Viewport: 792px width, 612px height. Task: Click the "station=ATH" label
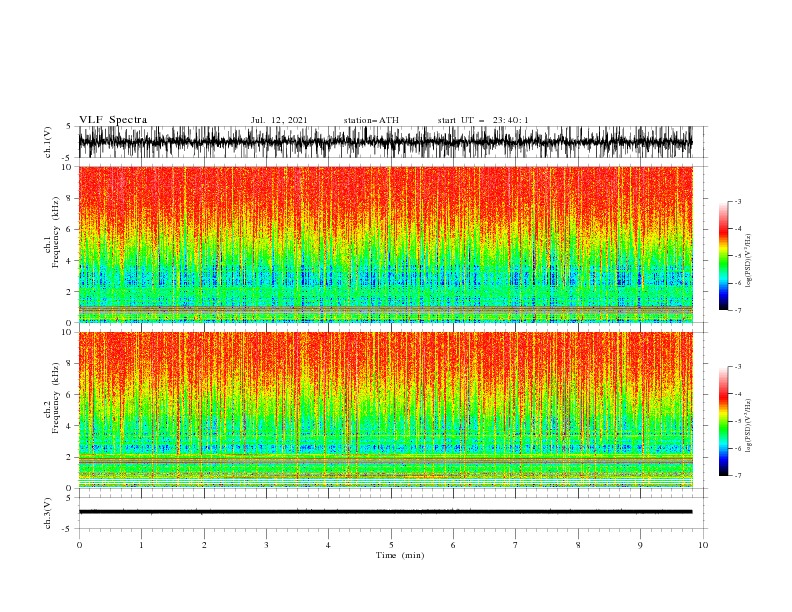tap(371, 120)
